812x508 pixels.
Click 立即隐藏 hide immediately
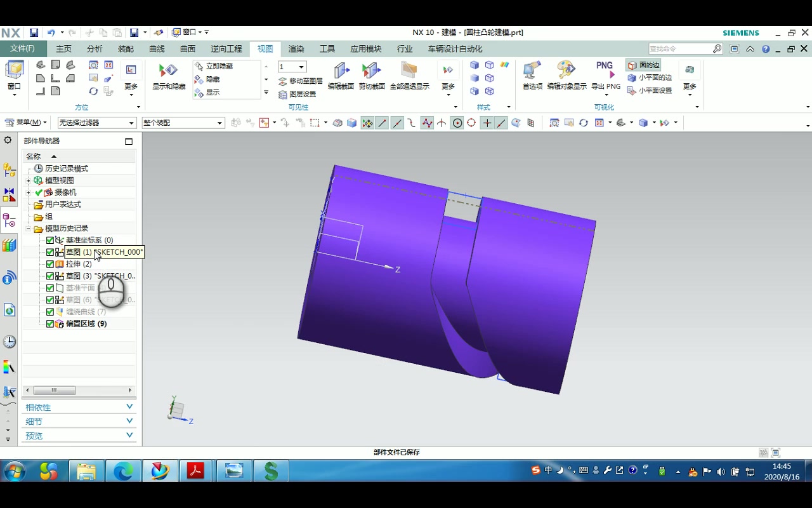pyautogui.click(x=214, y=66)
